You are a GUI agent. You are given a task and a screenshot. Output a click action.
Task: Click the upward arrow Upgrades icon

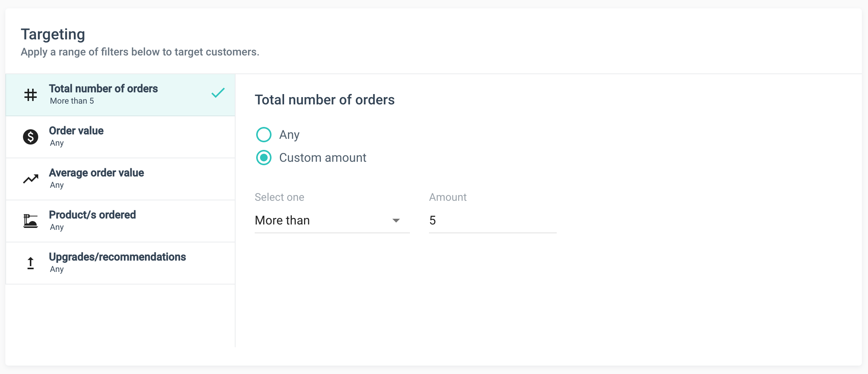coord(31,263)
